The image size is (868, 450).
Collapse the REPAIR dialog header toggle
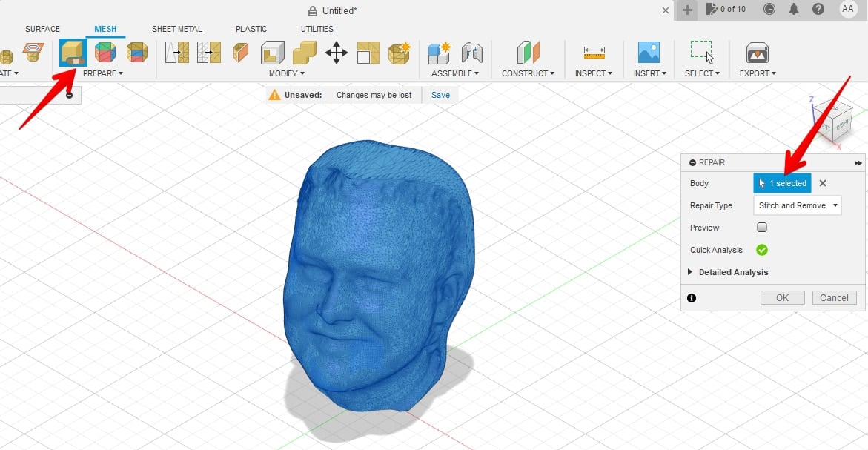(x=692, y=163)
